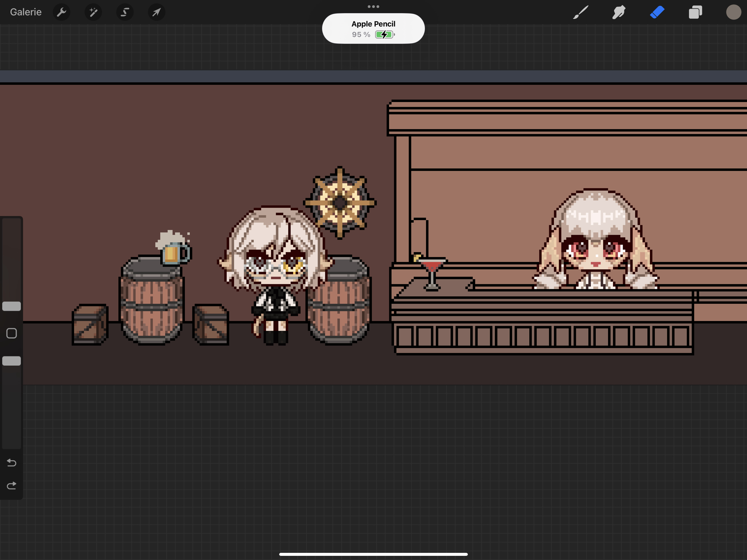Activate the Selection S-ribbon tool
The width and height of the screenshot is (747, 560).
[125, 12]
